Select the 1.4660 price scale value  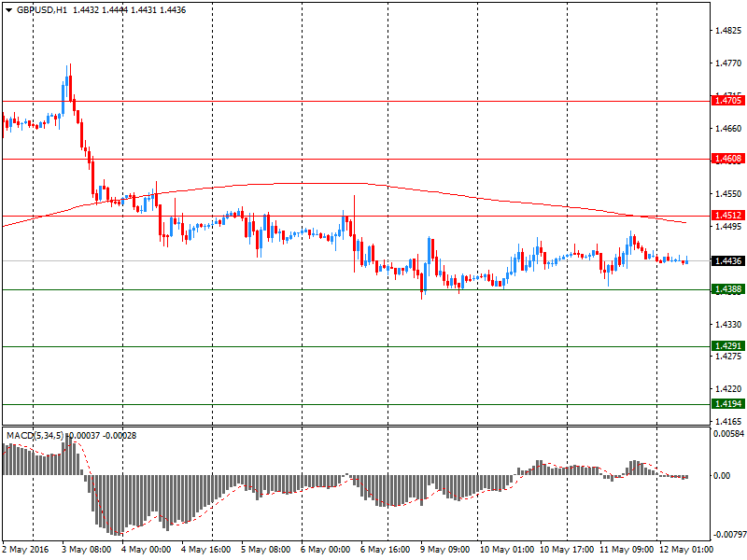pyautogui.click(x=728, y=129)
